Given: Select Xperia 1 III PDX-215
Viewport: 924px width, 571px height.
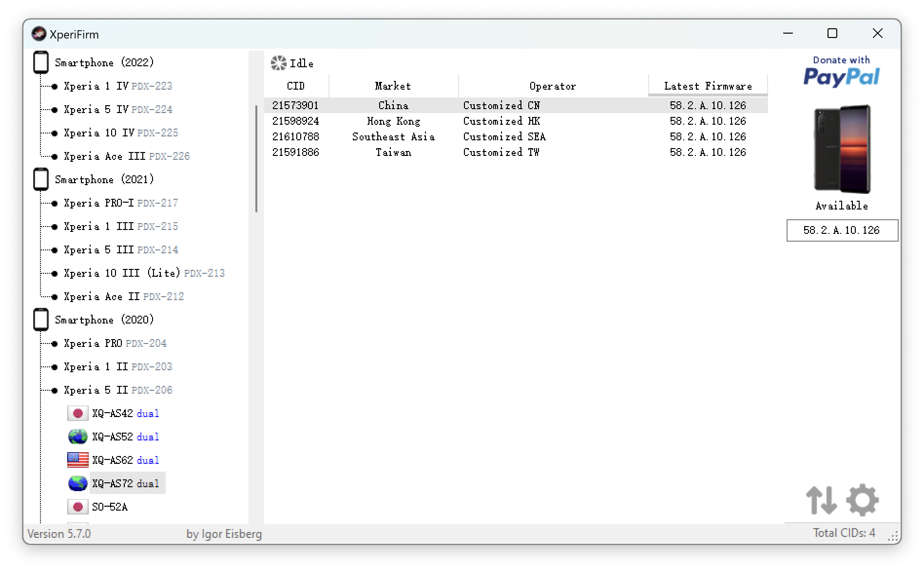Looking at the screenshot, I should click(x=121, y=226).
